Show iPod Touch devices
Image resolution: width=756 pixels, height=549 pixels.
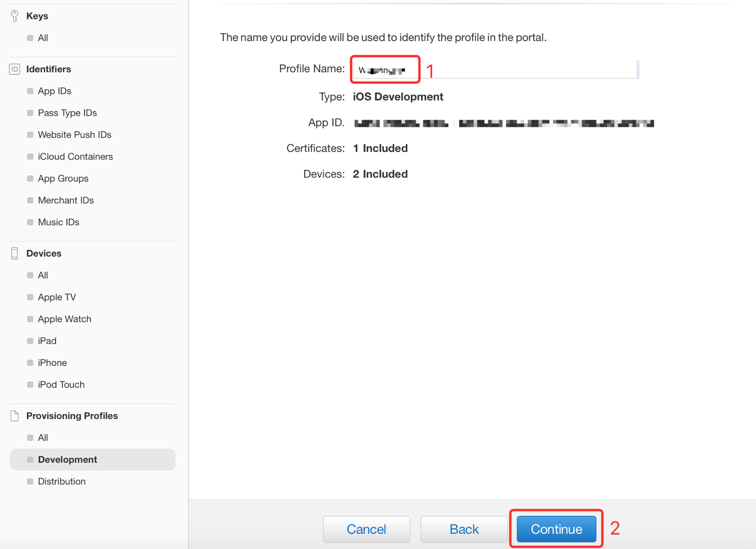pyautogui.click(x=61, y=384)
